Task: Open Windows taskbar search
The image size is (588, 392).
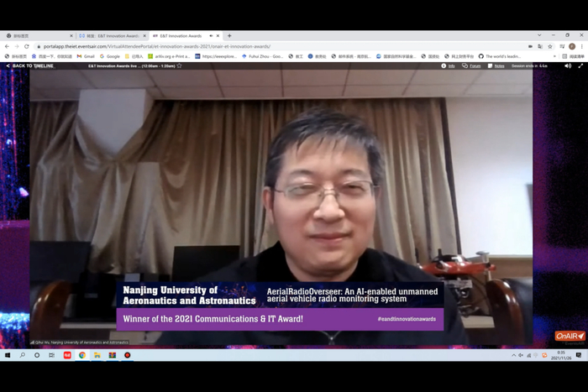Action: point(22,355)
